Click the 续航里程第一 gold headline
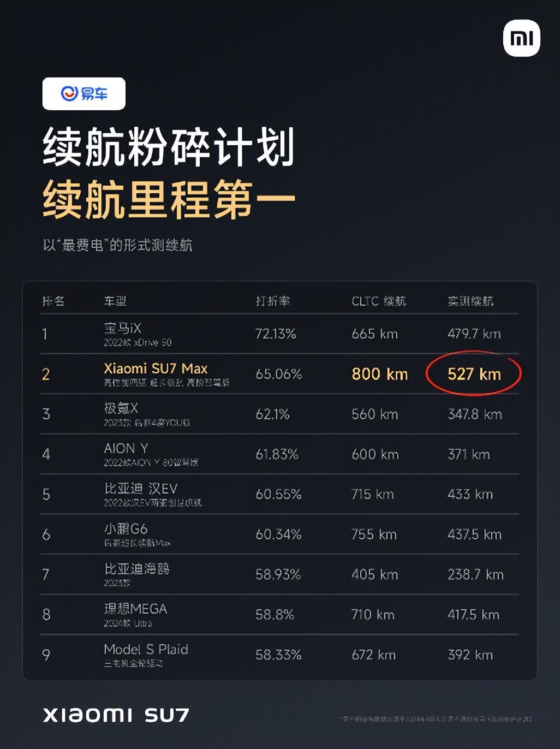The width and height of the screenshot is (560, 749). pyautogui.click(x=169, y=200)
